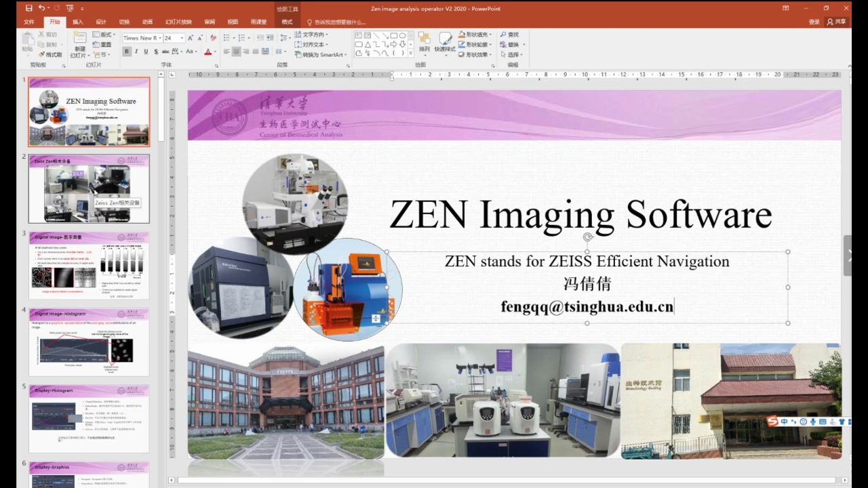Switch to the Slide Show (幻灯片放映) tab

(178, 22)
